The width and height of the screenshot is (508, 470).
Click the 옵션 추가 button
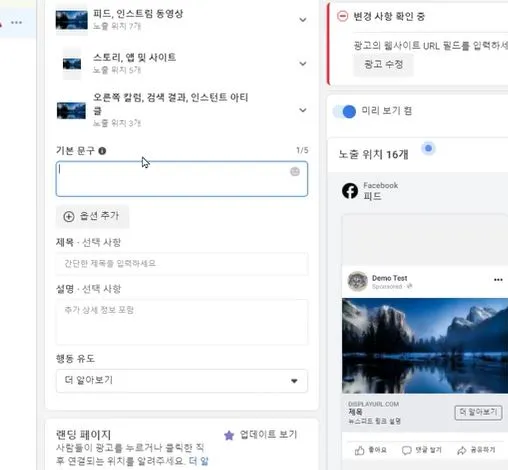point(92,216)
